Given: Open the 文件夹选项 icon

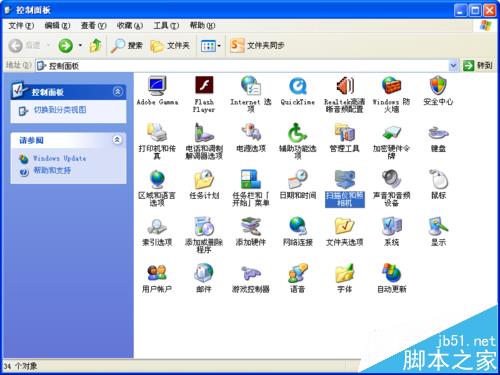Looking at the screenshot, I should 344,226.
